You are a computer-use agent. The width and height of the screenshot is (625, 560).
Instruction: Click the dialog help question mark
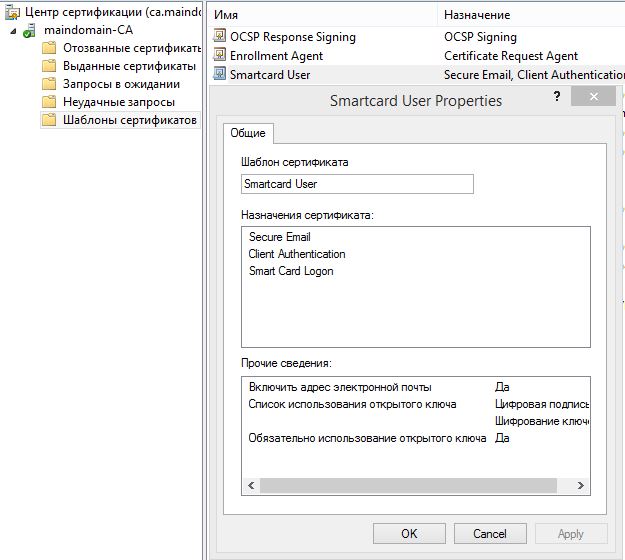pos(557,97)
